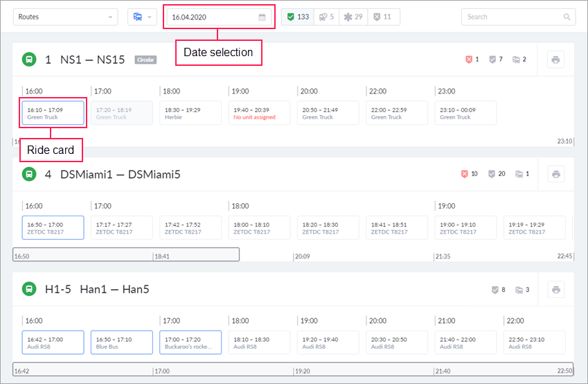The width and height of the screenshot is (588, 384).
Task: Toggle the grey shield filter showing 11
Action: point(382,17)
